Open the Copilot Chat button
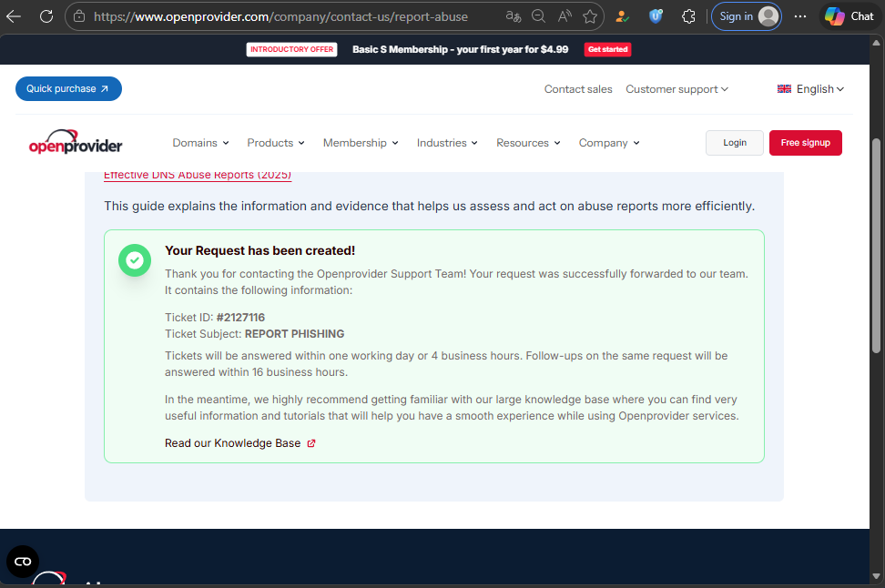Image resolution: width=885 pixels, height=588 pixels. tap(849, 16)
